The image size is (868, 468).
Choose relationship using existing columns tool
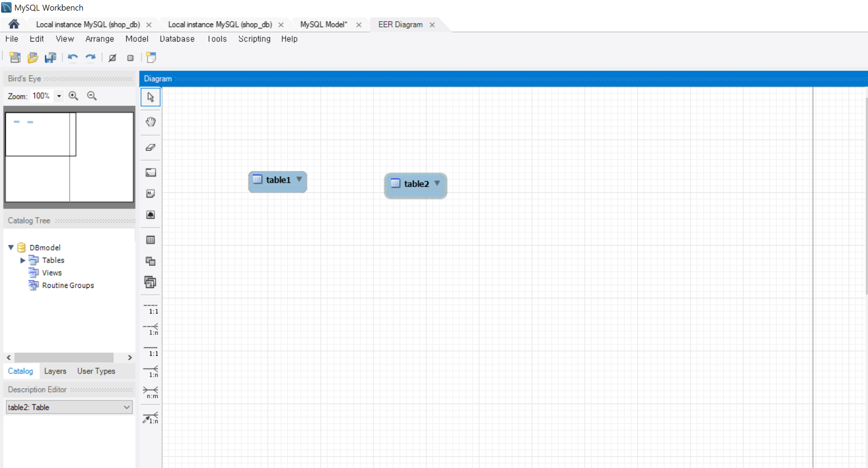pos(151,418)
